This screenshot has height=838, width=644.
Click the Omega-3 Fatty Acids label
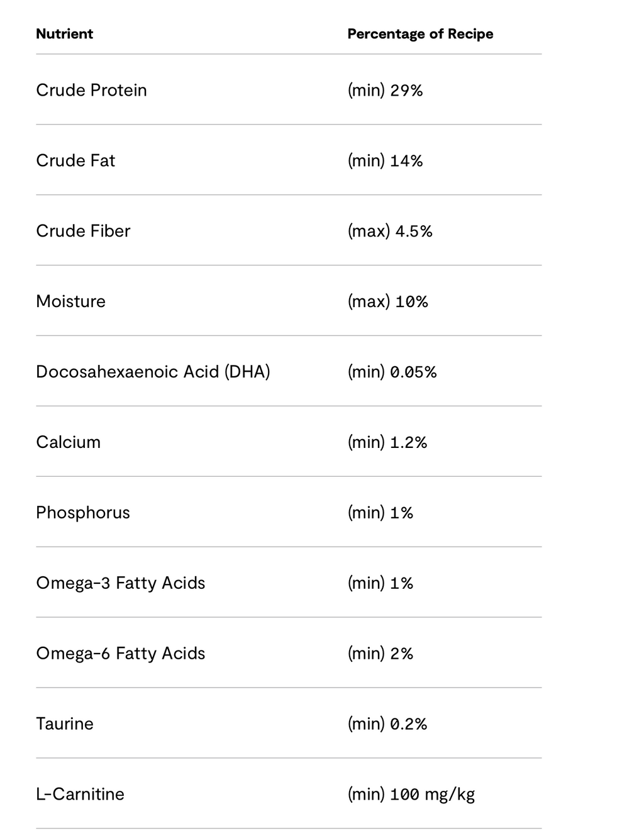pyautogui.click(x=121, y=583)
